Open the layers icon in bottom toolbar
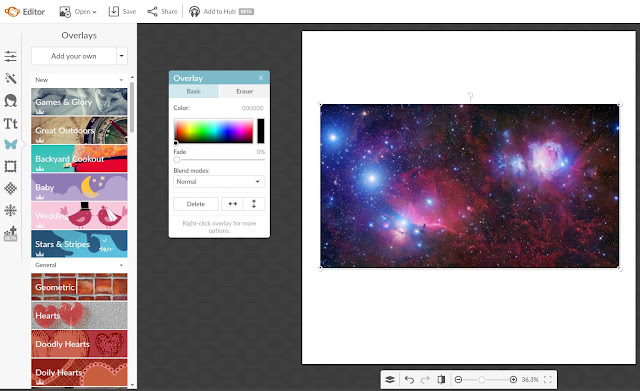The image size is (640, 391). pyautogui.click(x=390, y=380)
